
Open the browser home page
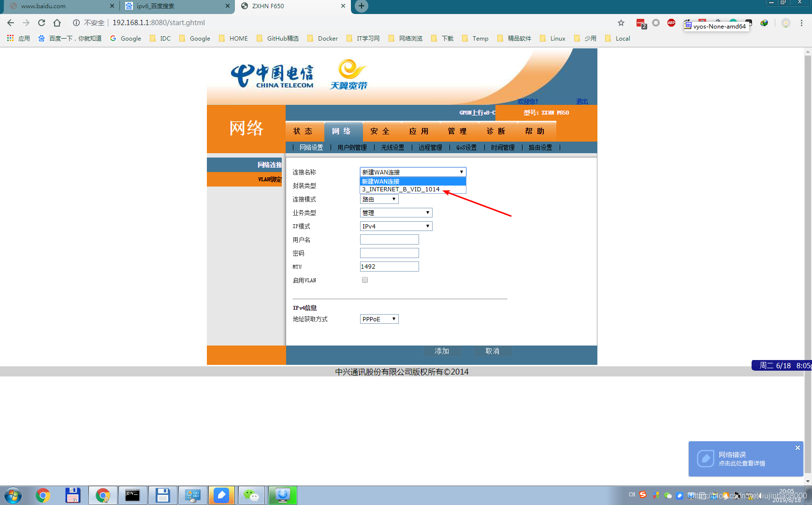point(57,23)
